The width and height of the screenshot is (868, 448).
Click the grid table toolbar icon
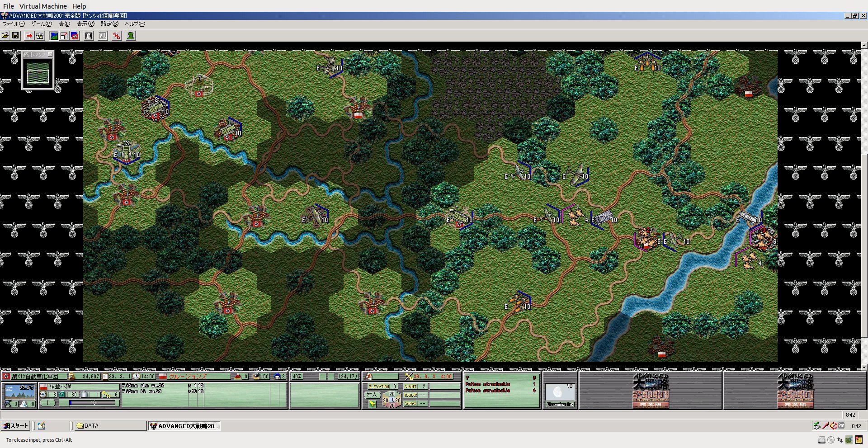89,36
